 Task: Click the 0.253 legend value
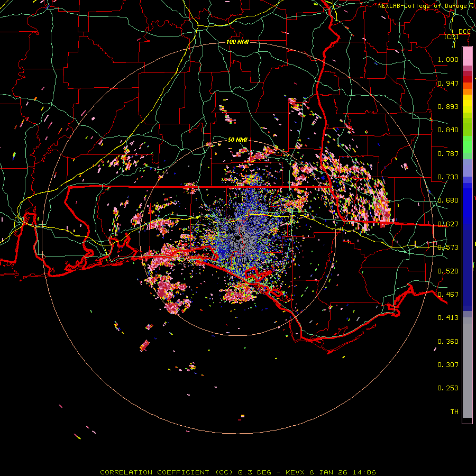coord(448,388)
